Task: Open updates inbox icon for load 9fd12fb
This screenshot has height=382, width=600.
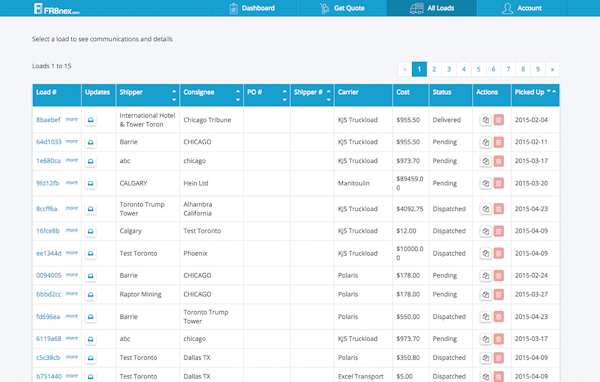Action: [90, 183]
